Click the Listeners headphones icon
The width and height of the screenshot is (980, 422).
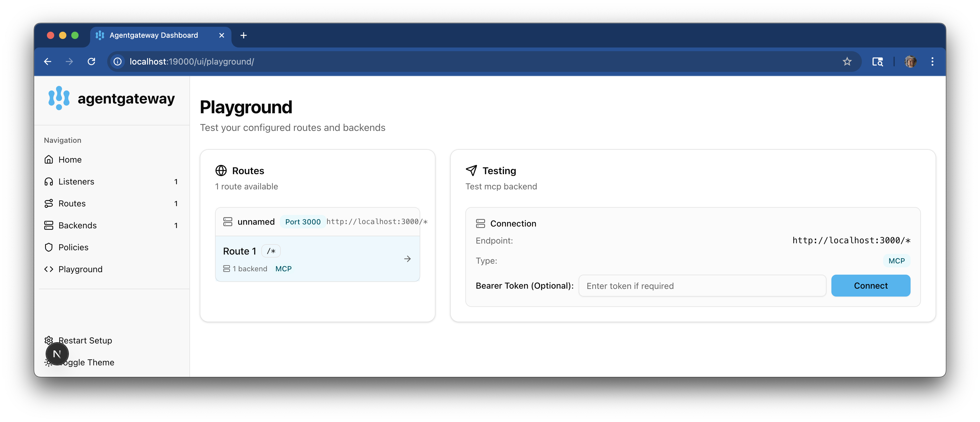click(x=49, y=181)
